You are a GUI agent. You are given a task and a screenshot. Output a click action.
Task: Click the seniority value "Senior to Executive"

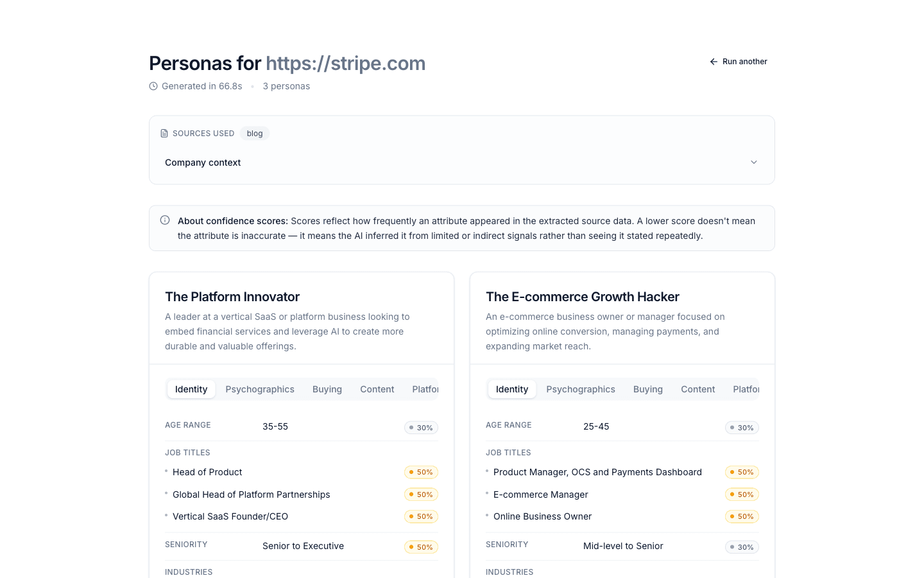304,546
